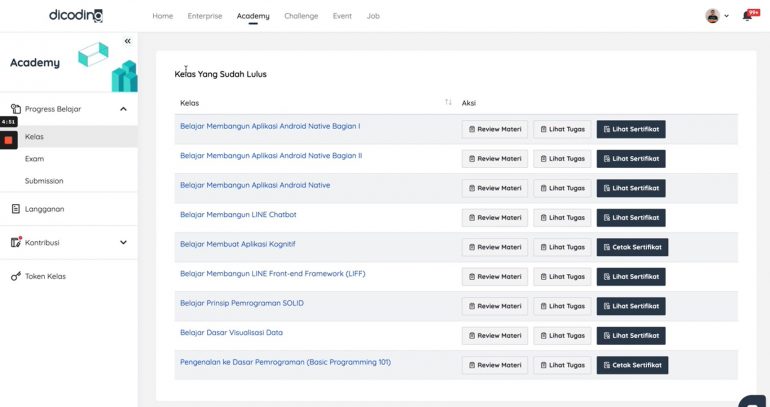Open Belajar Membangun LINE Chatbot class link
This screenshot has width=770, height=407.
point(238,214)
